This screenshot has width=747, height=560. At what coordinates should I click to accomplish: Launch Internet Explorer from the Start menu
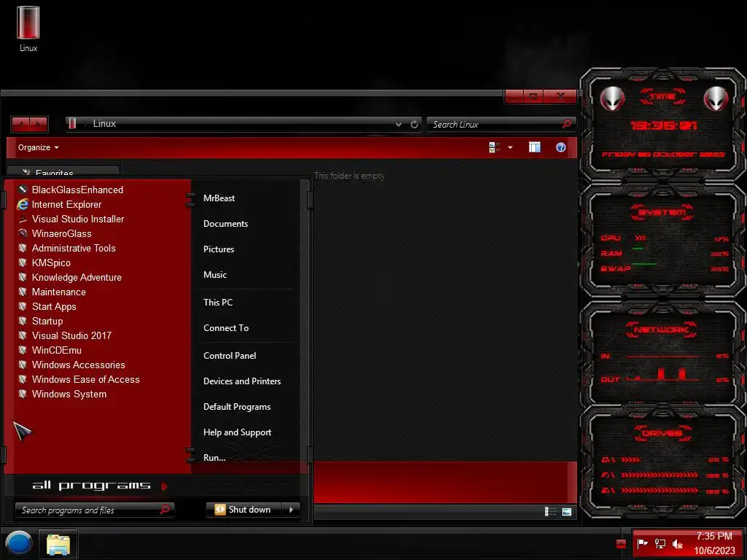click(66, 204)
